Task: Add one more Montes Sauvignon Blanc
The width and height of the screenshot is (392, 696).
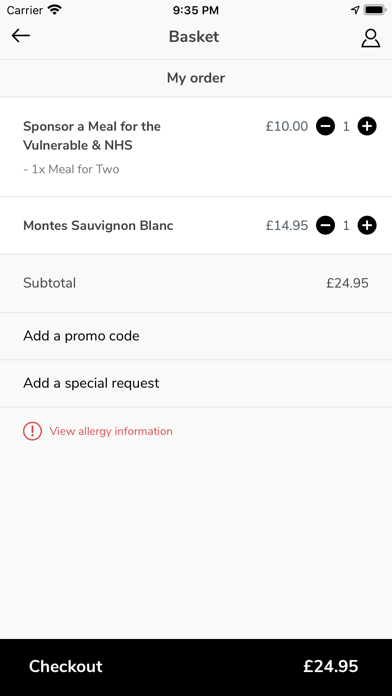Action: 367,225
